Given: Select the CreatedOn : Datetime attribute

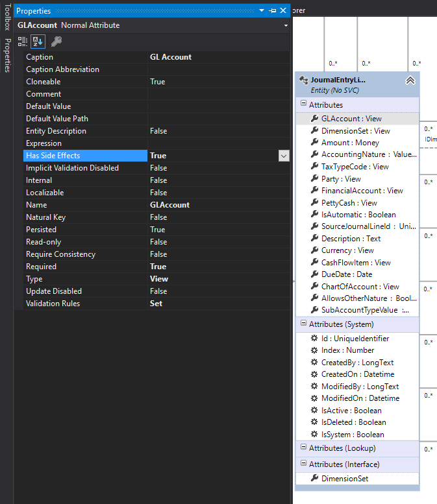Looking at the screenshot, I should (x=358, y=374).
